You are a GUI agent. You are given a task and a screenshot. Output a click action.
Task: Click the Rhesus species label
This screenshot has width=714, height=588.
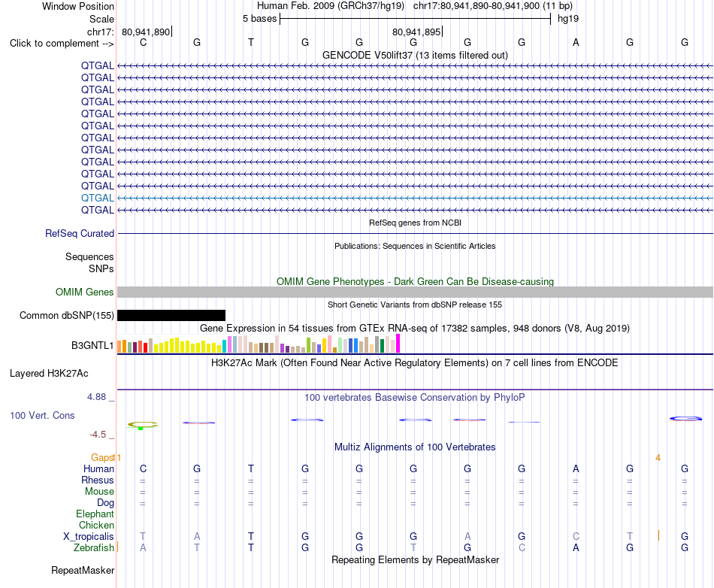[98, 480]
